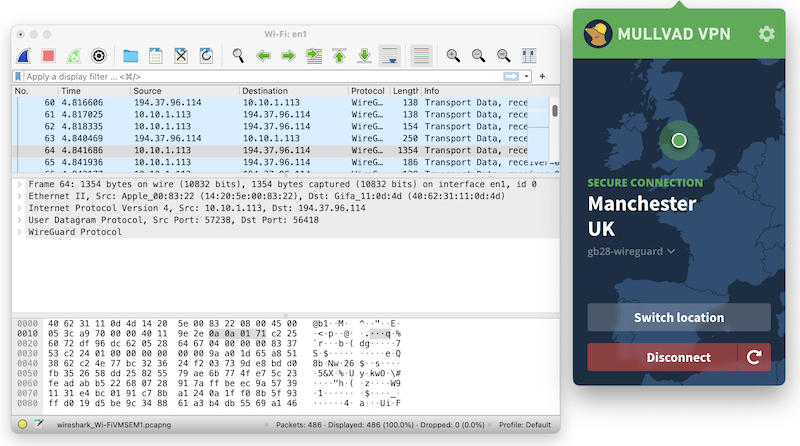Click hex offset 0010 row in bytes pane
This screenshot has width=800, height=446.
pos(27,334)
